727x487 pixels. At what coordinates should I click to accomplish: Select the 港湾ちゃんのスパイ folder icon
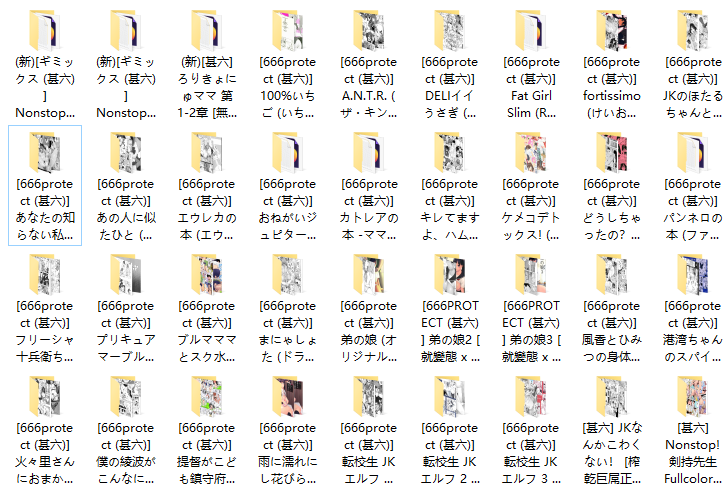click(693, 275)
